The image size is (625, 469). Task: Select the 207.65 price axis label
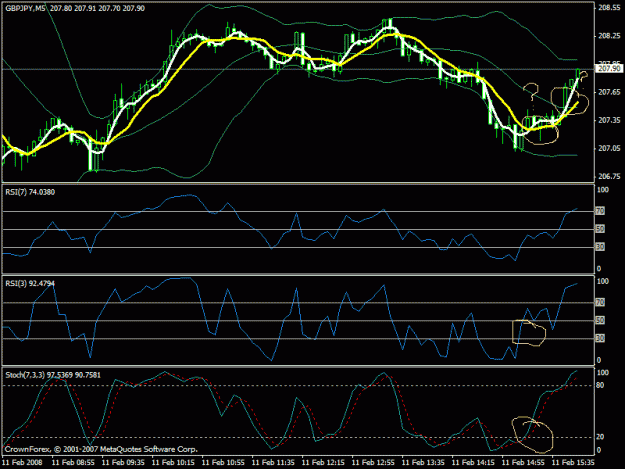coord(609,92)
